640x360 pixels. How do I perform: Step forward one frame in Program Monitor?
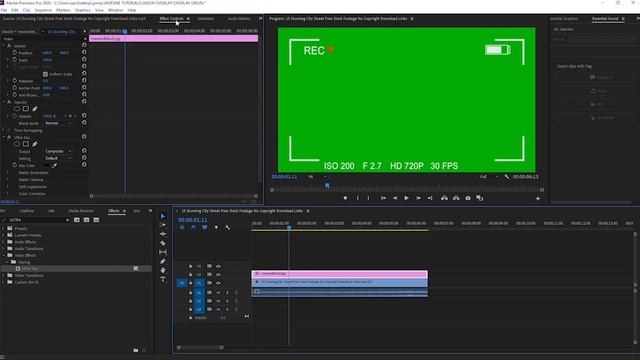pyautogui.click(x=418, y=198)
